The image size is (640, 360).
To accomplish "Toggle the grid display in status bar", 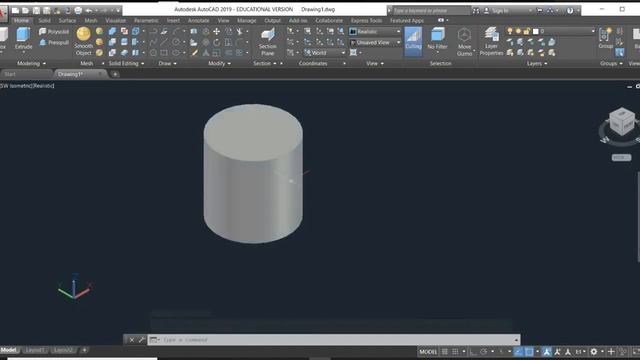I will coord(445,351).
